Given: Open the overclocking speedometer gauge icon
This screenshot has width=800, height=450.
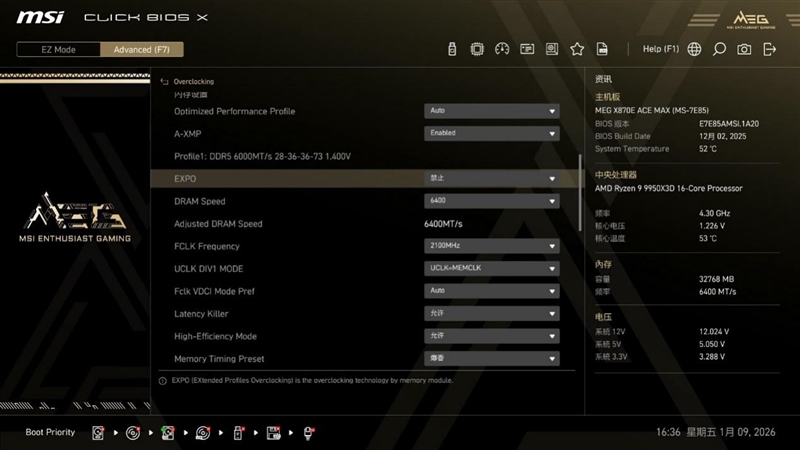Looking at the screenshot, I should click(502, 49).
